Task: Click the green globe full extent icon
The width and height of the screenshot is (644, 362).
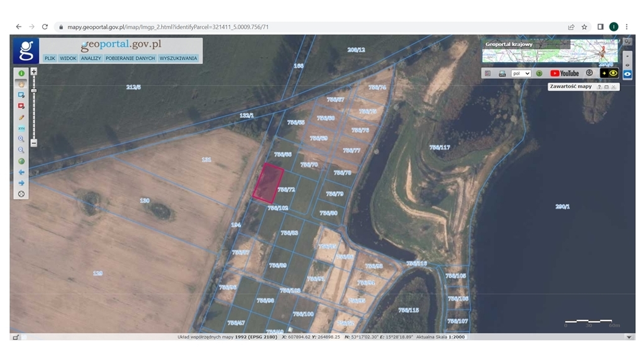Action: 21,161
